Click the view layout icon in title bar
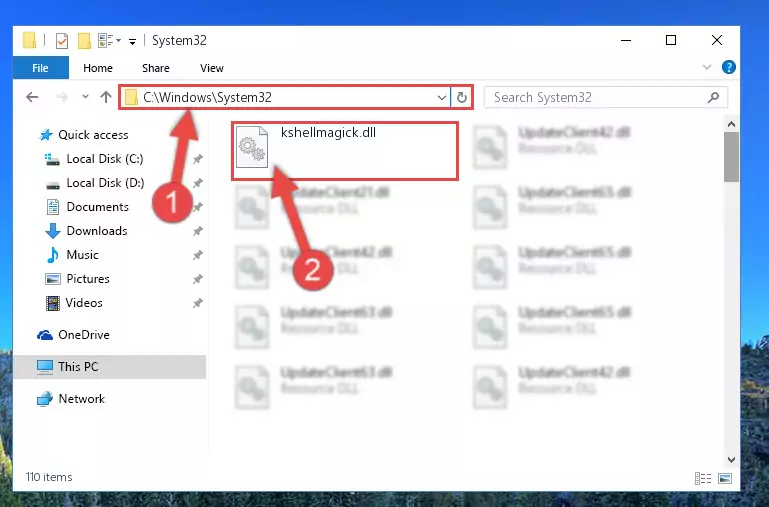Image resolution: width=769 pixels, height=507 pixels. [109, 41]
